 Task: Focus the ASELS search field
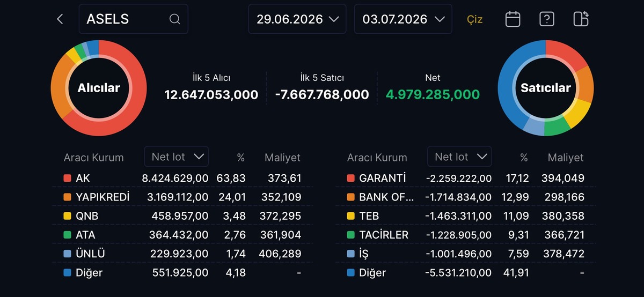(134, 19)
